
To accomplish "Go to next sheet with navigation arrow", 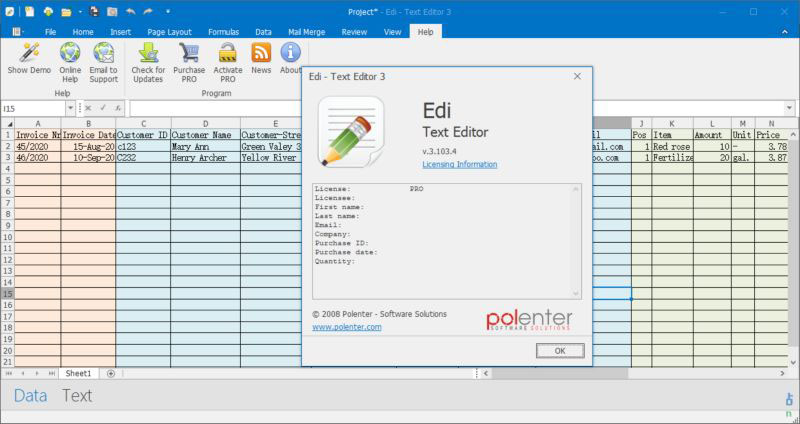I will [37, 373].
